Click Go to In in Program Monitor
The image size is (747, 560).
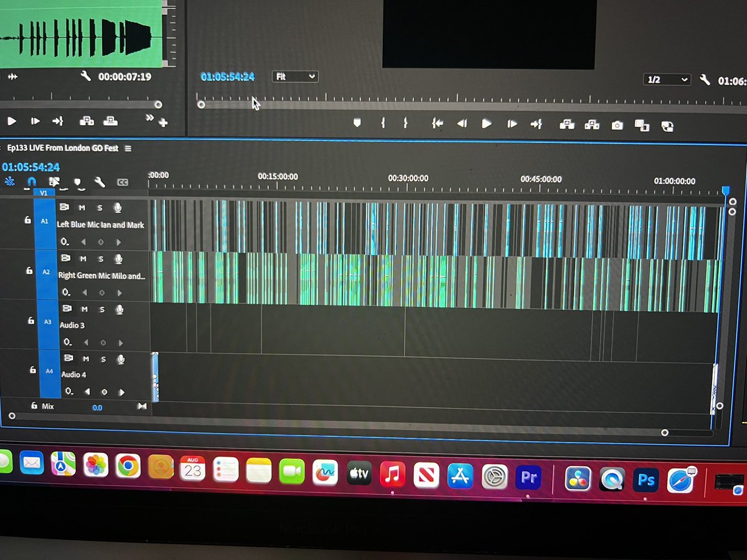pos(438,124)
